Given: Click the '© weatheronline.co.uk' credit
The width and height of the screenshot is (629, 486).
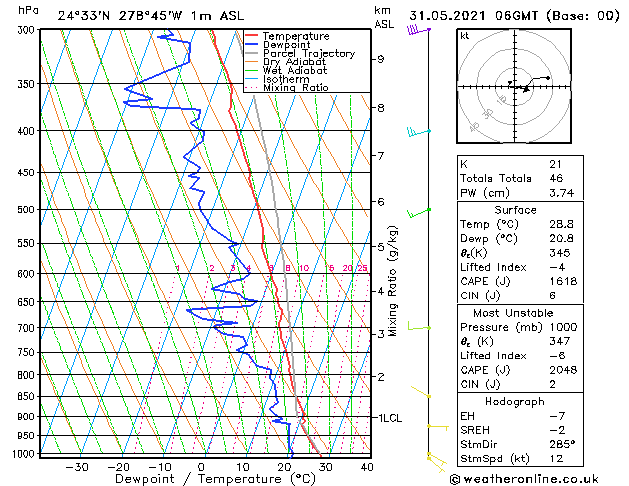Looking at the screenshot, I should 524,479.
